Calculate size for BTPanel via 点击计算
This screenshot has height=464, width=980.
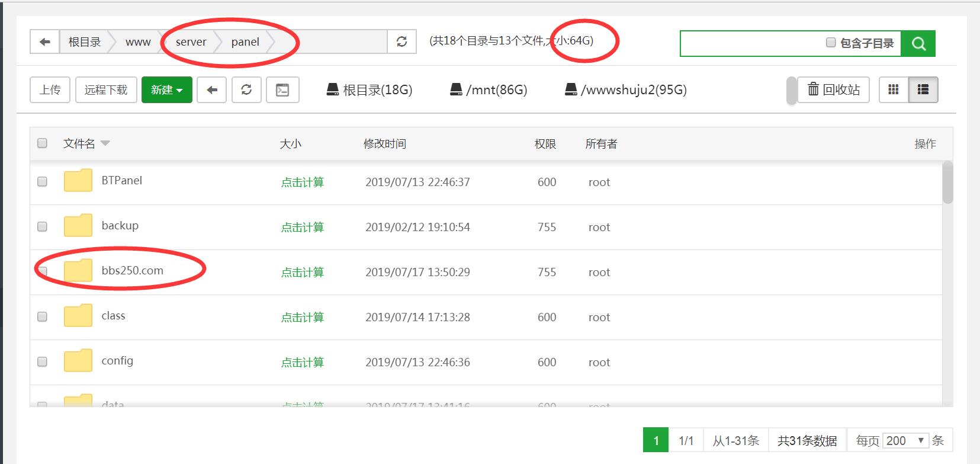tap(303, 183)
